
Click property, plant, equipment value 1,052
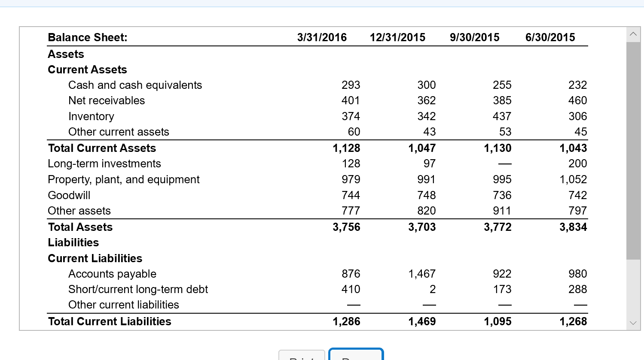coord(573,179)
